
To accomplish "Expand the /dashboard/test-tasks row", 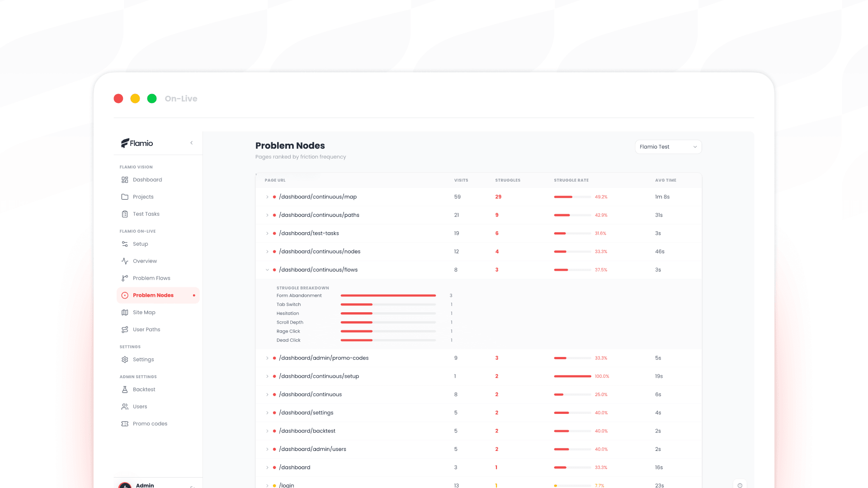I will (267, 234).
